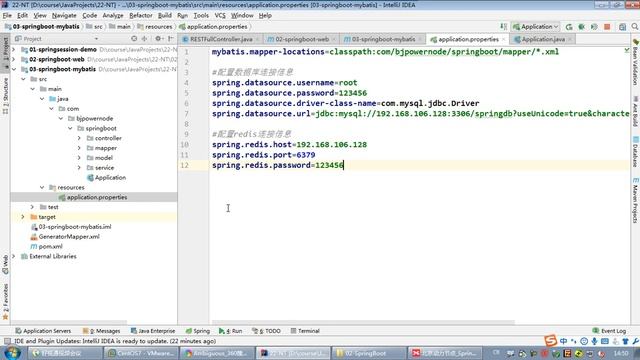The height and width of the screenshot is (360, 640).
Task: Open the Messages tool window
Action: click(101, 331)
